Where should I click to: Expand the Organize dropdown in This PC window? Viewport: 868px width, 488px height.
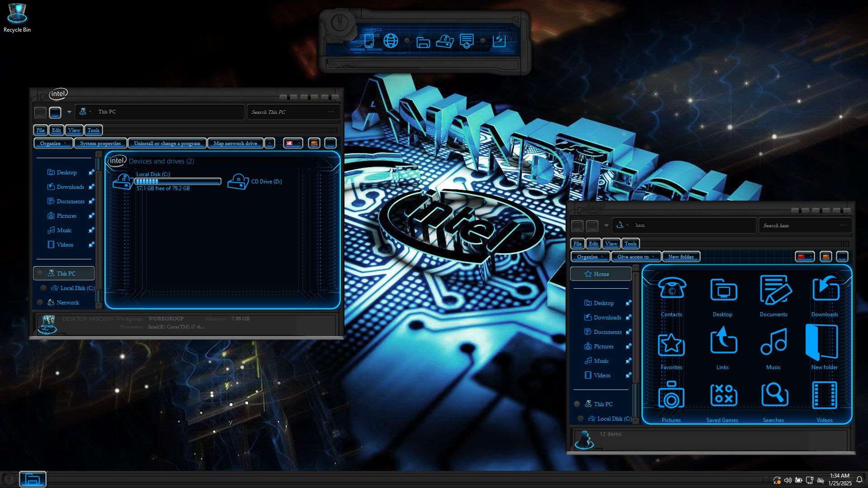click(53, 143)
